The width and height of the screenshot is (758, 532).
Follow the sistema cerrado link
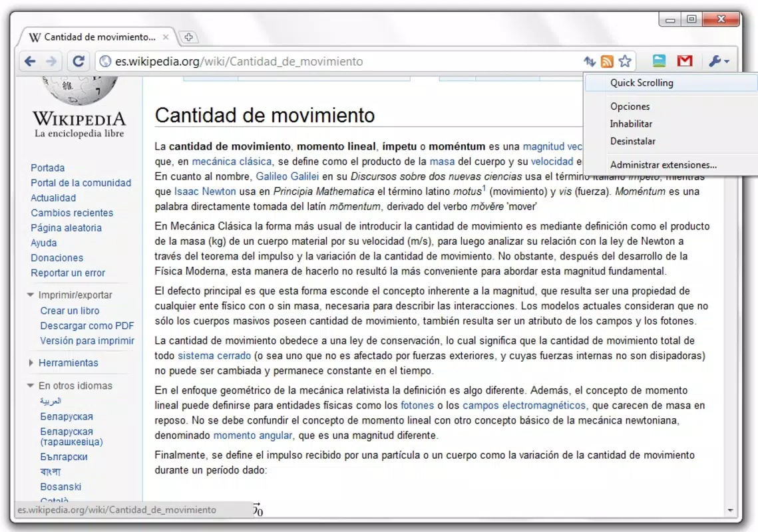click(214, 356)
